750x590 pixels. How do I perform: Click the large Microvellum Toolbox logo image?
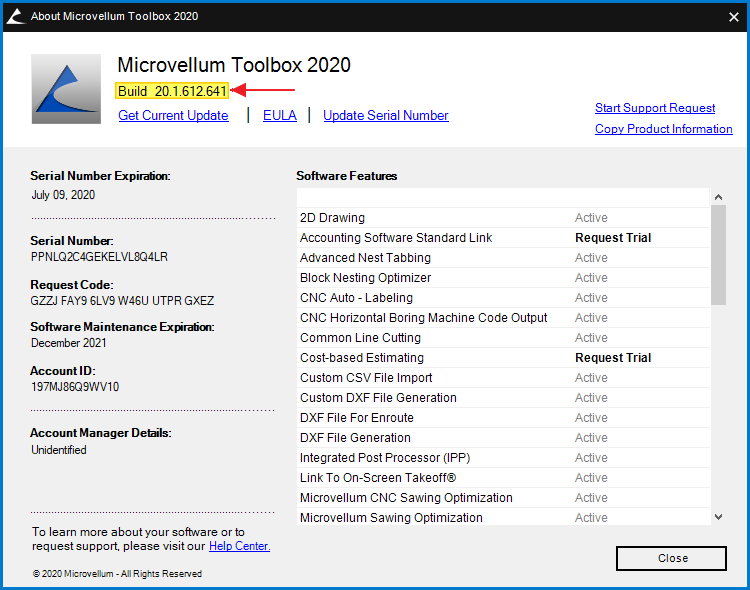point(66,89)
